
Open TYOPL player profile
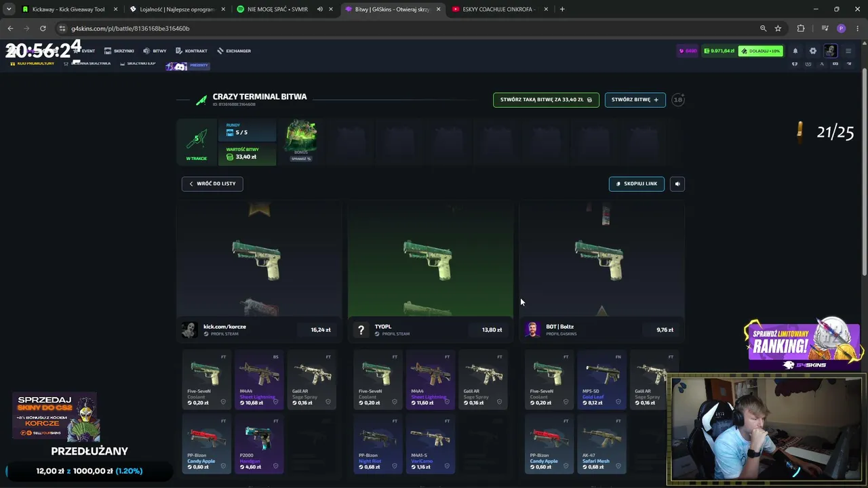pyautogui.click(x=383, y=327)
